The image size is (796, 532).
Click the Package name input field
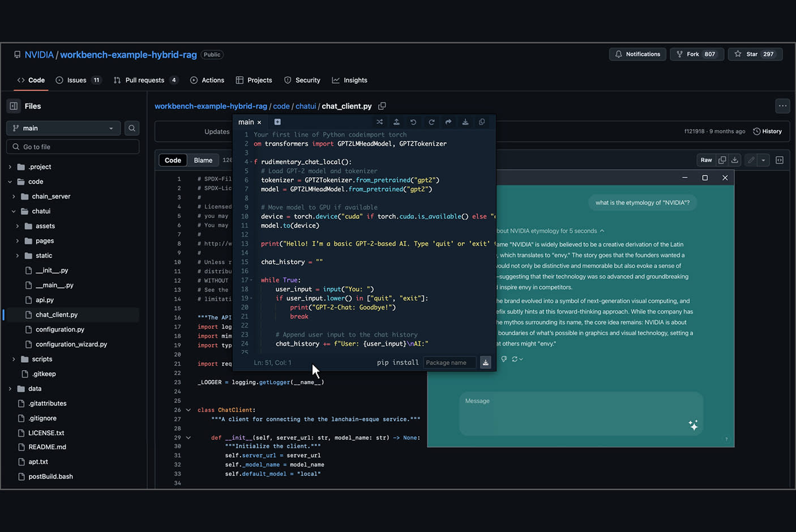point(450,363)
